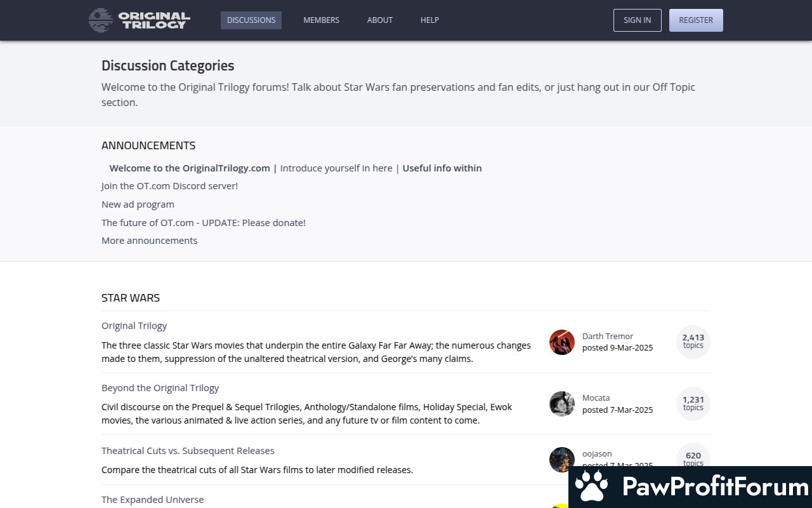Open Beyond the Original Trilogy category
Screen dimensions: 812x508
(x=160, y=388)
